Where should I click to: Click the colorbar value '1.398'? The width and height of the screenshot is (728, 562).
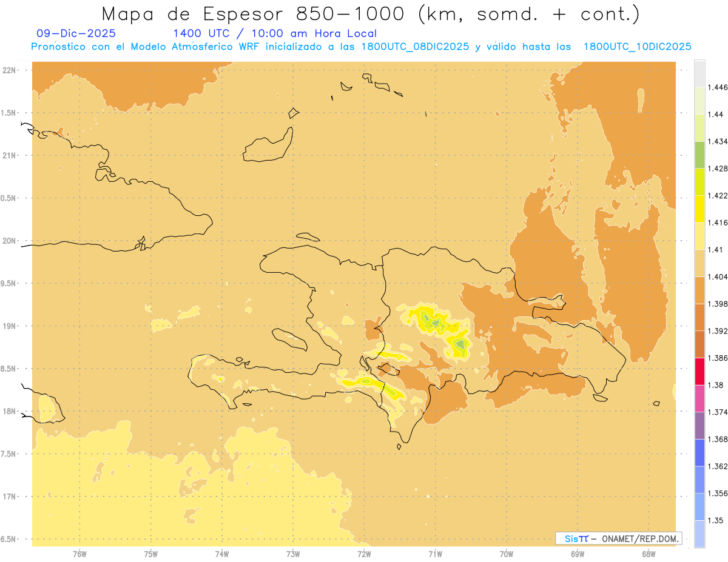pos(718,304)
